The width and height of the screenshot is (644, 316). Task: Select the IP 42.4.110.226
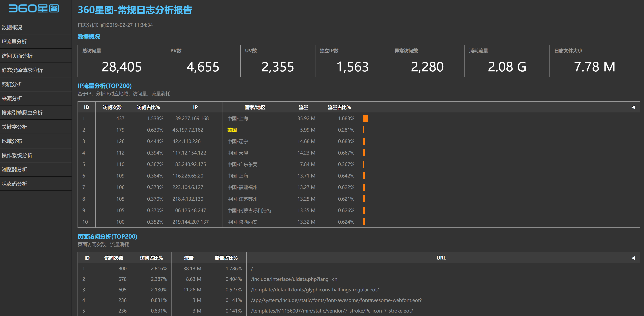[186, 141]
